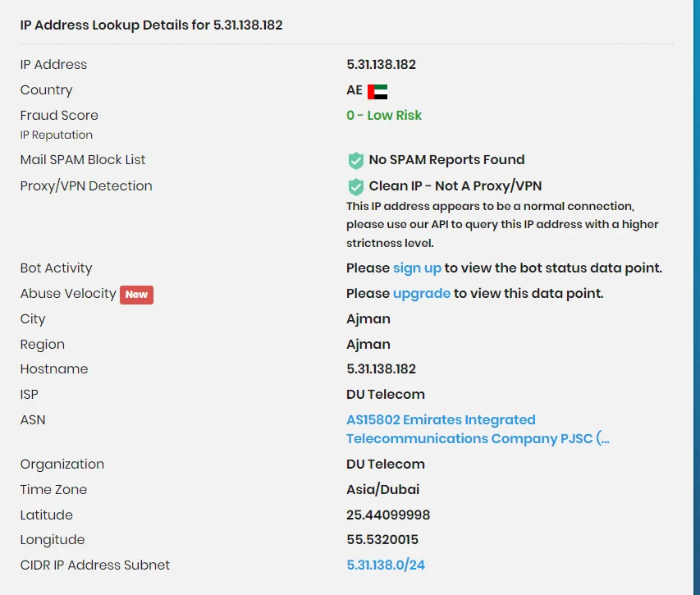This screenshot has width=700, height=595.
Task: Click the 0 - Low Risk fraud score
Action: (384, 116)
